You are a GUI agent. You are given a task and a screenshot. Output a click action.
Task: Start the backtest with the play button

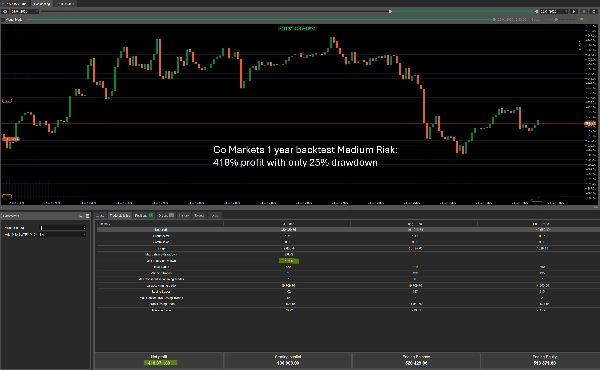[x=574, y=11]
